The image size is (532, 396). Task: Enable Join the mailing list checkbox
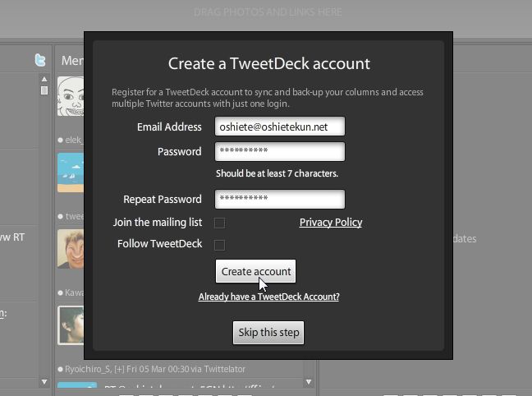pyautogui.click(x=219, y=223)
